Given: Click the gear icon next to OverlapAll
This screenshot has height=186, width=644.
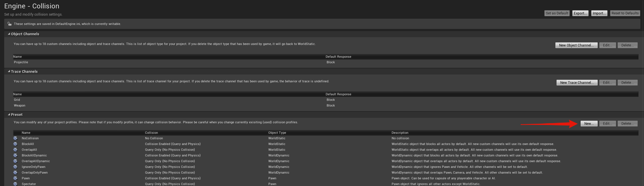Looking at the screenshot, I should tap(15, 150).
